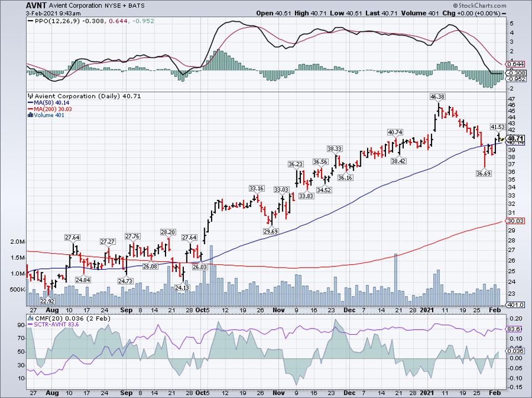Click the 34.52 low price label
Image resolution: width=532 pixels, height=398 pixels.
click(x=324, y=190)
